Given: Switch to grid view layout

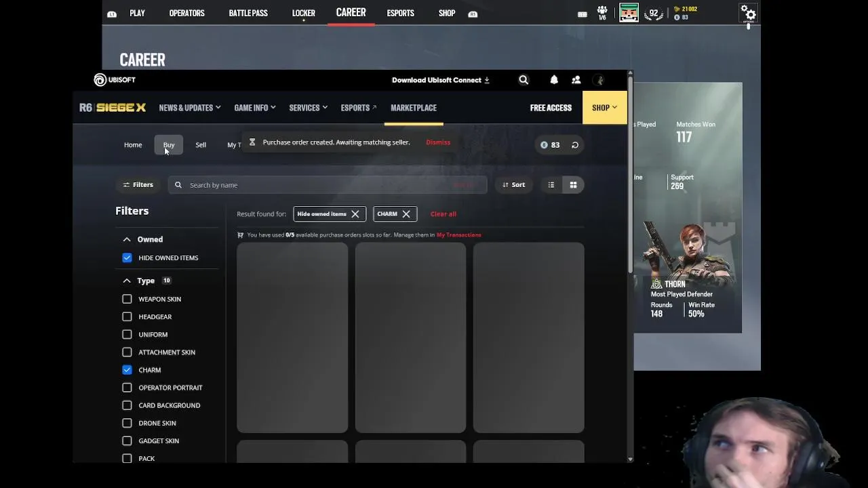Looking at the screenshot, I should pos(573,185).
